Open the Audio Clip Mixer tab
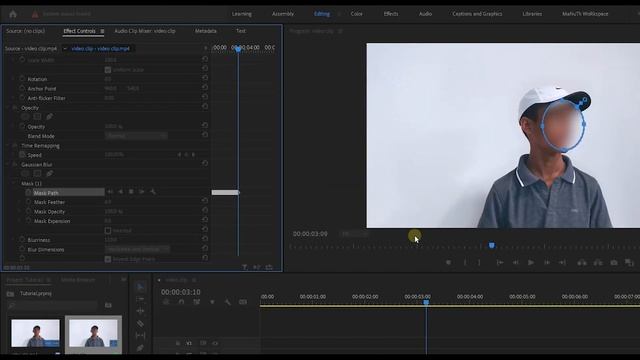 click(x=145, y=31)
